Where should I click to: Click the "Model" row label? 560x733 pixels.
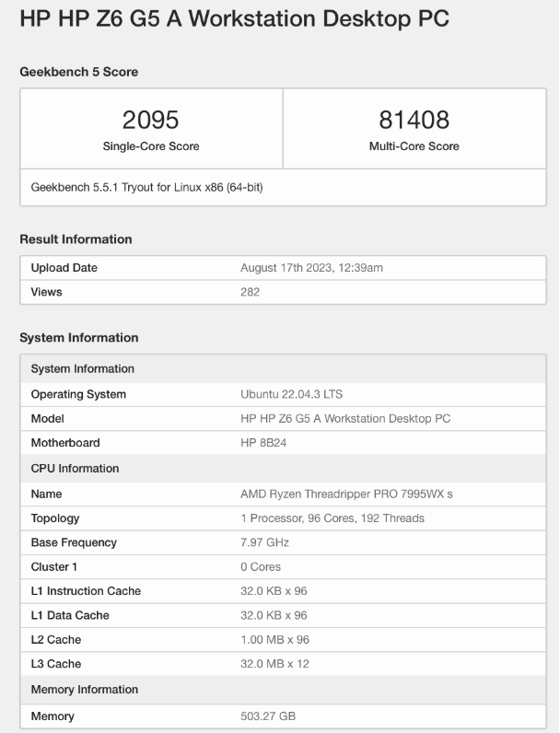coord(47,419)
